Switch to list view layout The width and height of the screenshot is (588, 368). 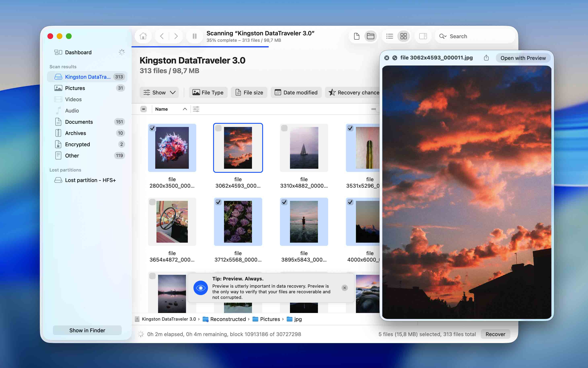tap(390, 36)
